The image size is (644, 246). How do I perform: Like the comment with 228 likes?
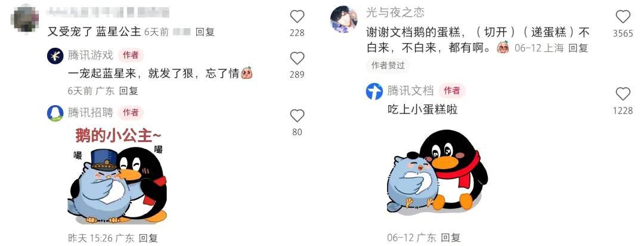297,17
